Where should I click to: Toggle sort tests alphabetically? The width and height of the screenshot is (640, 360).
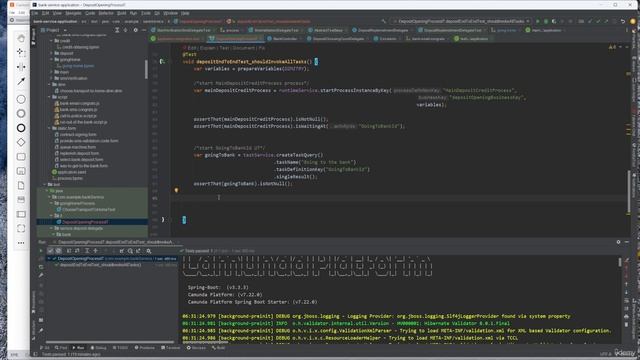point(69,251)
